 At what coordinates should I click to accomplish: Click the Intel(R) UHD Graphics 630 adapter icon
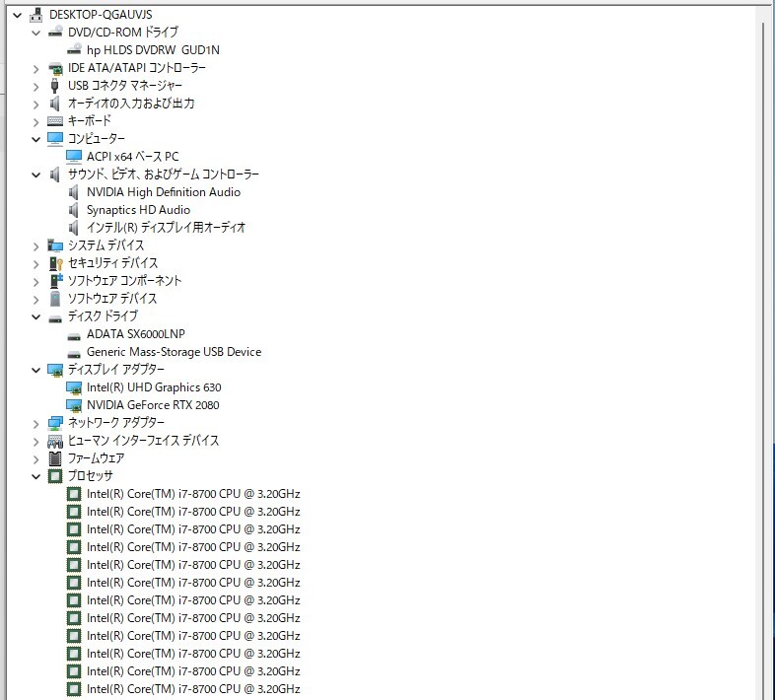tap(74, 388)
